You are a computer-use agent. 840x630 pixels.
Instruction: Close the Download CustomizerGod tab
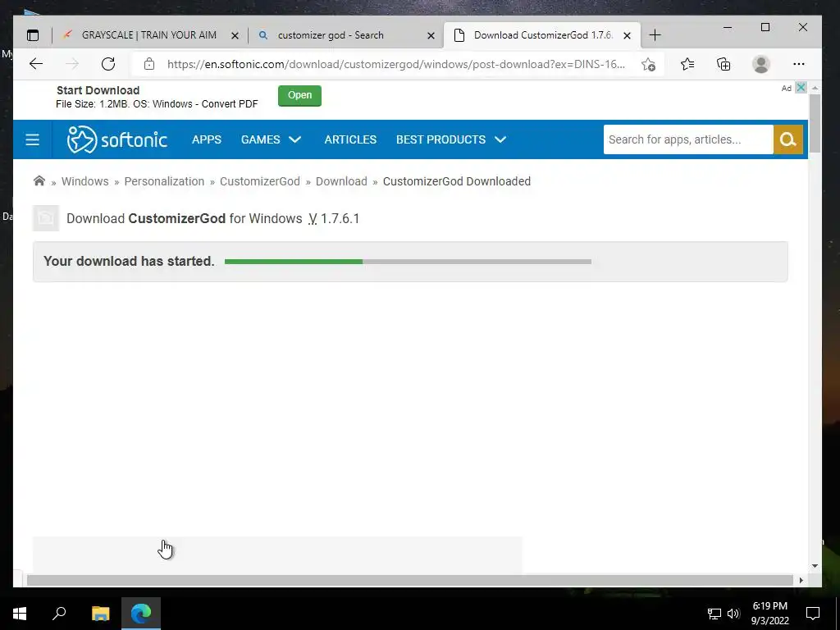[627, 36]
